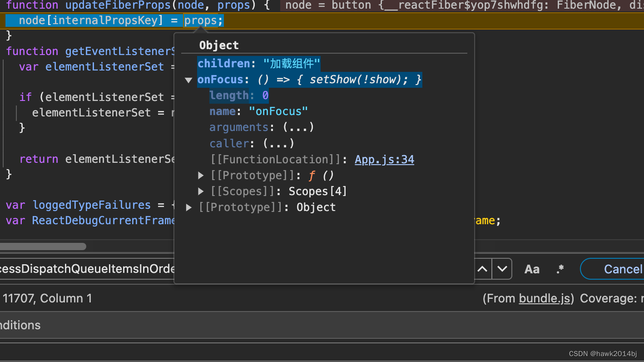Click the loggedTypeFailures variable declaration
This screenshot has width=644, height=362.
[x=91, y=205]
